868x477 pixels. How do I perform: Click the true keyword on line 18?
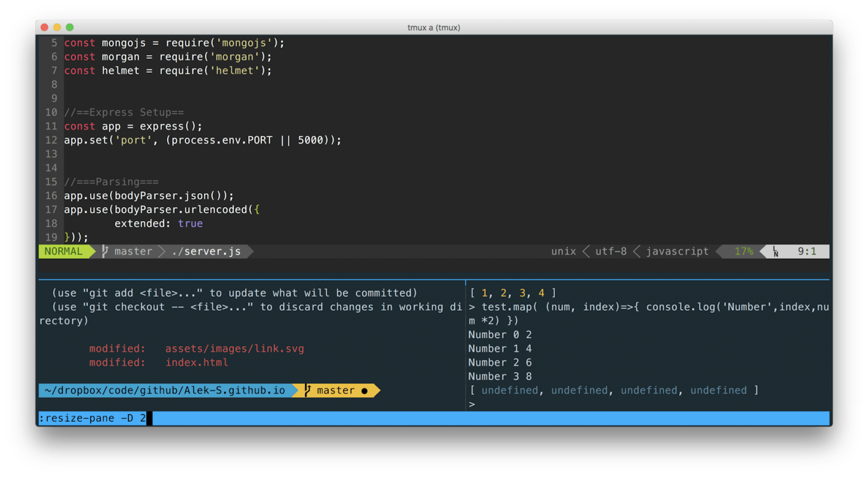tap(190, 223)
